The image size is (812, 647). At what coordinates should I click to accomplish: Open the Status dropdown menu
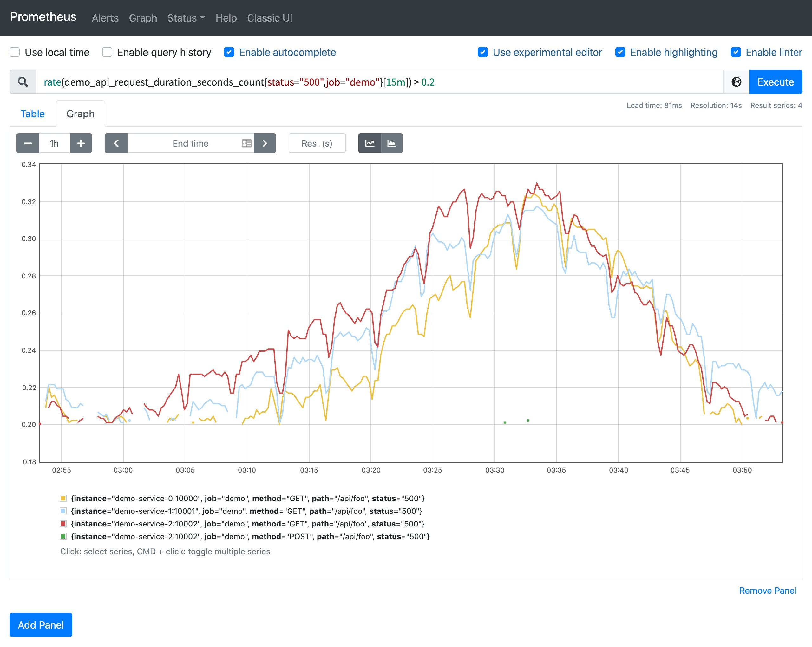185,18
